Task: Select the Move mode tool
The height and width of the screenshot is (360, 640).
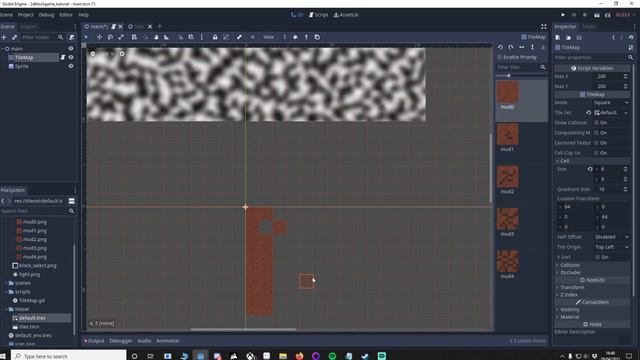Action: click(x=99, y=37)
